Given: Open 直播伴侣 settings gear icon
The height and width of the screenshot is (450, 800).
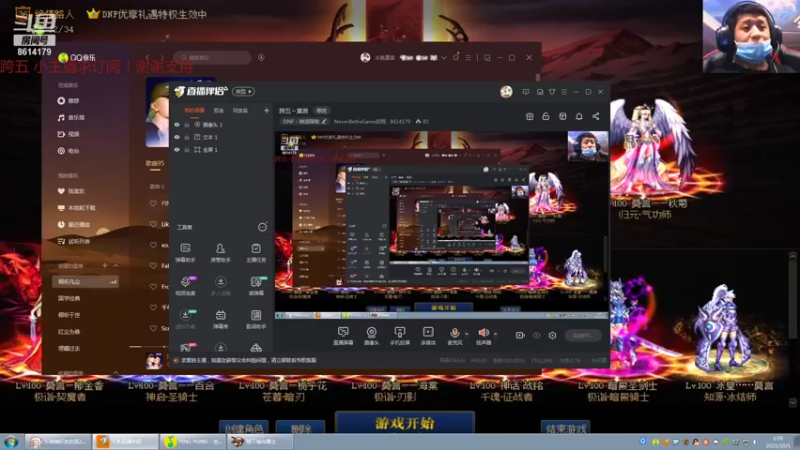Looking at the screenshot, I should tap(552, 335).
